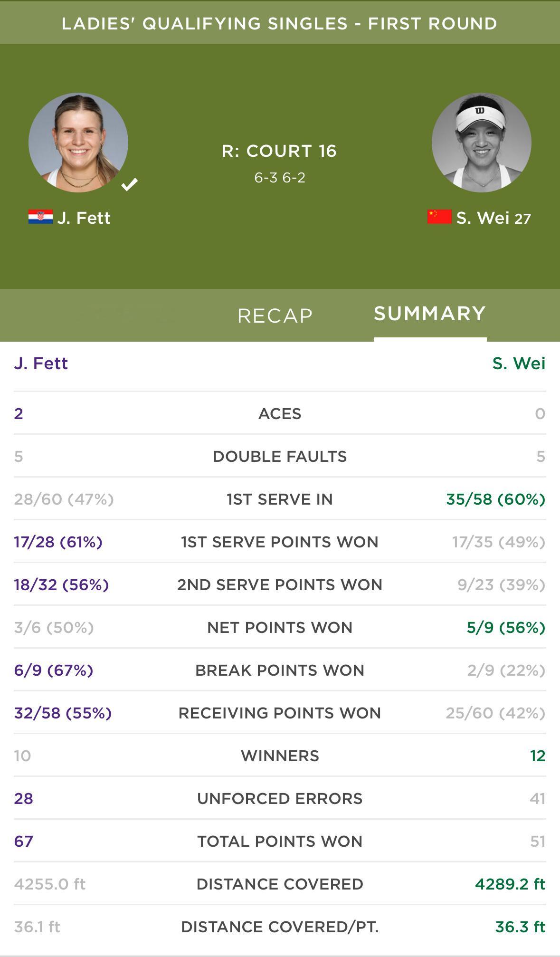Tap the 6-3 6-2 match score
The height and width of the screenshot is (957, 560).
pyautogui.click(x=280, y=178)
